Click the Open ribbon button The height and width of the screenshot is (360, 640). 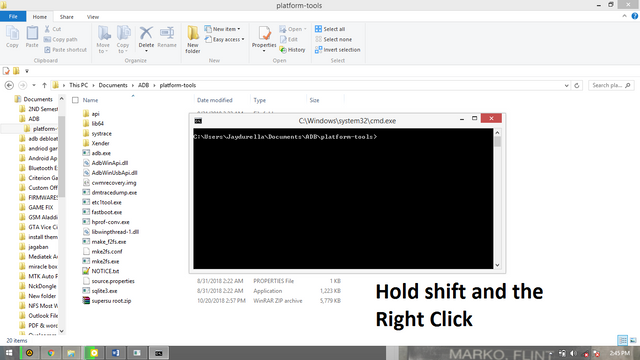293,29
